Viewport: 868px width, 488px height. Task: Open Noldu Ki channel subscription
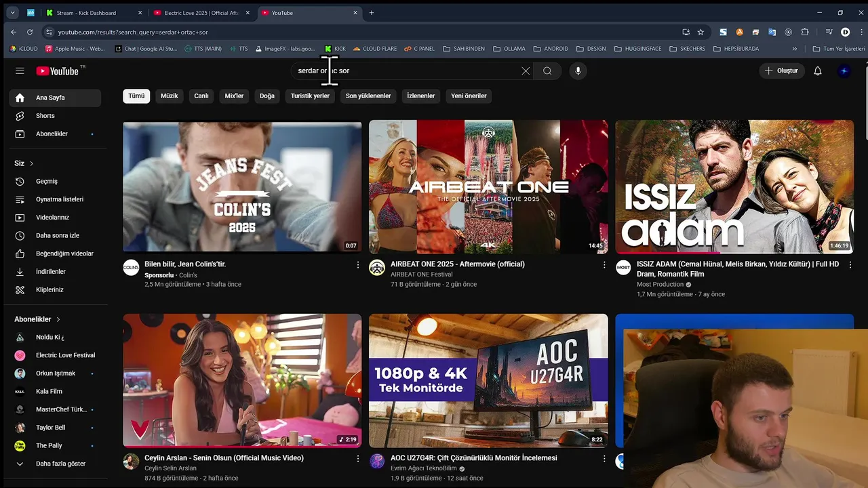pos(55,337)
